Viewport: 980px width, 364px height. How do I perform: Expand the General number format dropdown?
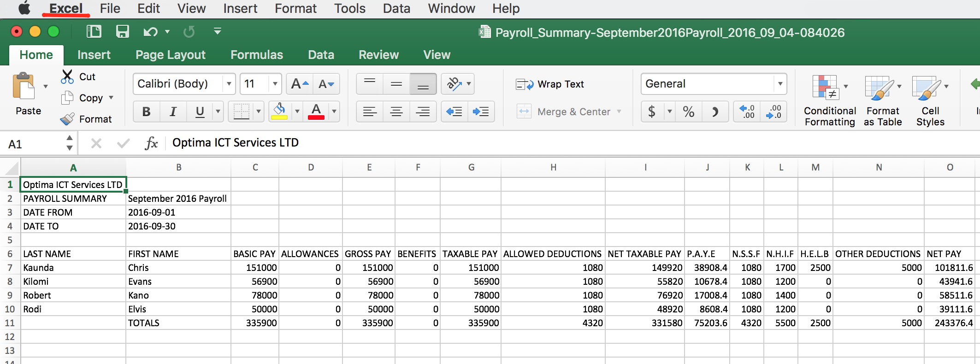tap(780, 84)
